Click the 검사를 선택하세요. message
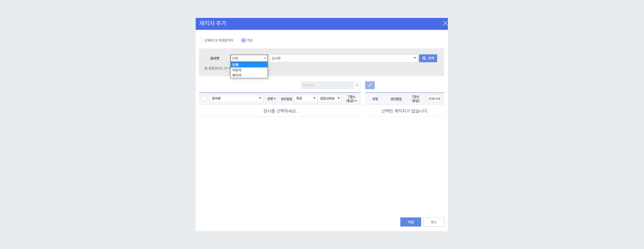This screenshot has height=249, width=644. point(280,111)
